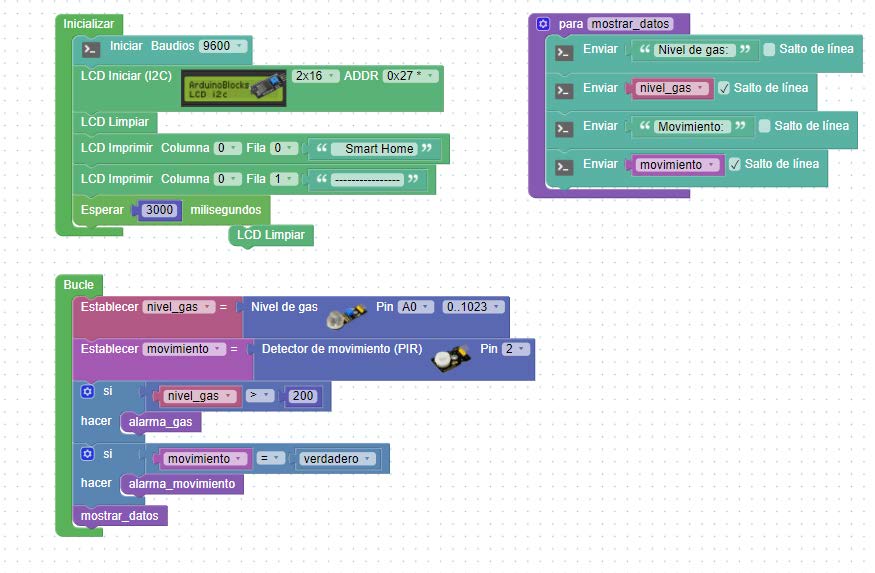Click the LCD I2C module image
875x573 pixels.
click(234, 88)
